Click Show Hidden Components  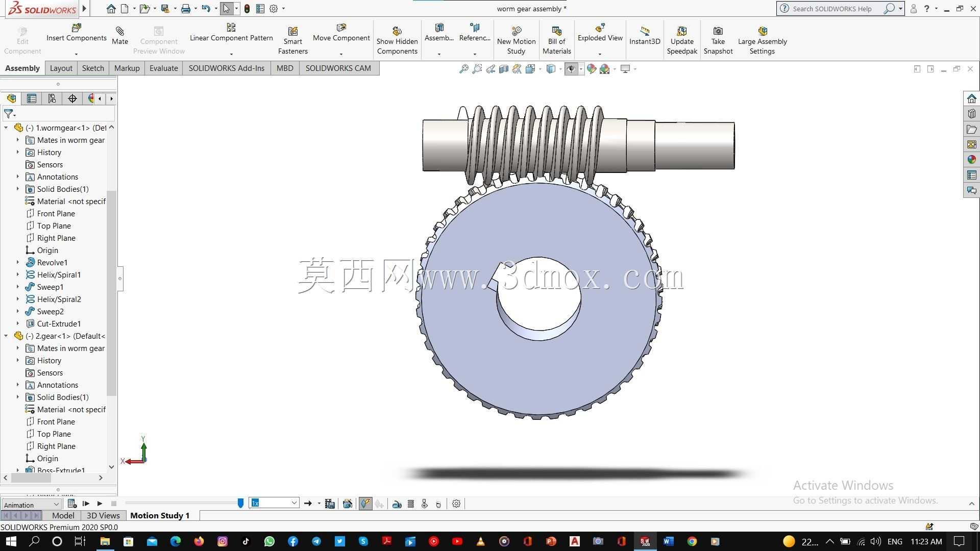coord(397,40)
